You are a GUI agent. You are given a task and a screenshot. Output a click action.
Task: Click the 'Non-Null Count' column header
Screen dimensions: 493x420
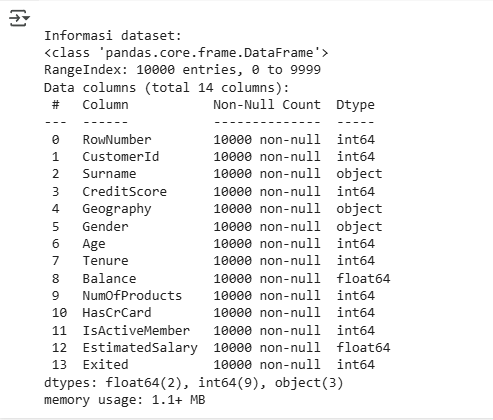pyautogui.click(x=267, y=105)
